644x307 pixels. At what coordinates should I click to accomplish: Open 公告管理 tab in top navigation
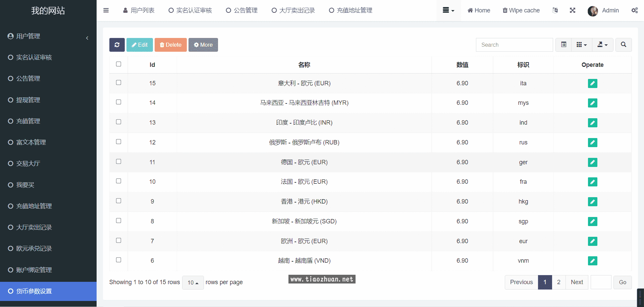[x=242, y=10]
